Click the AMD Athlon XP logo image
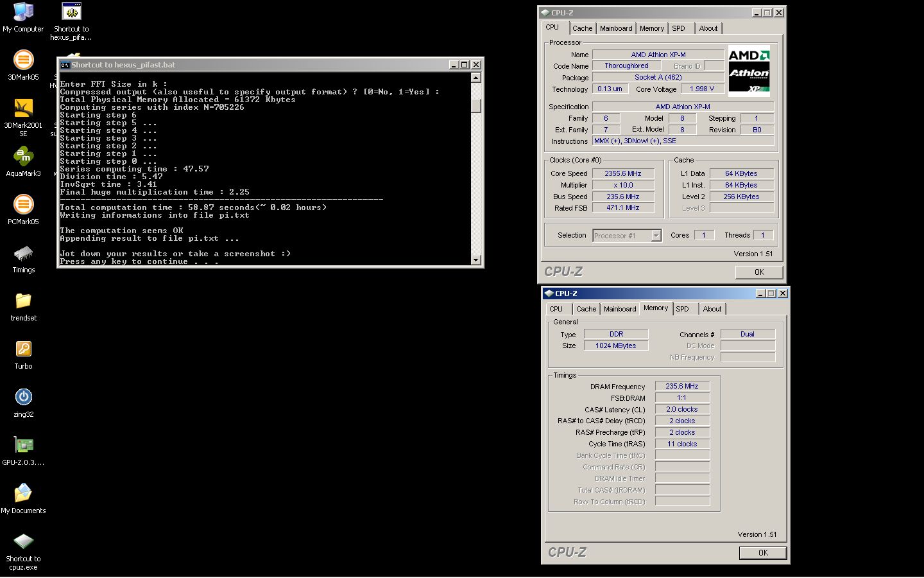This screenshot has width=924, height=578. (749, 71)
